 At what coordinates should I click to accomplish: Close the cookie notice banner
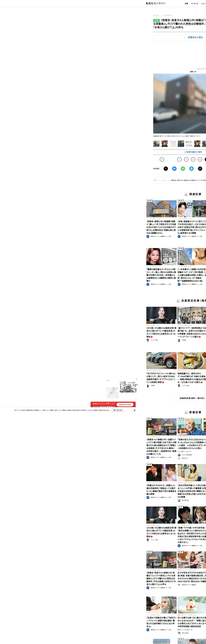(135, 410)
